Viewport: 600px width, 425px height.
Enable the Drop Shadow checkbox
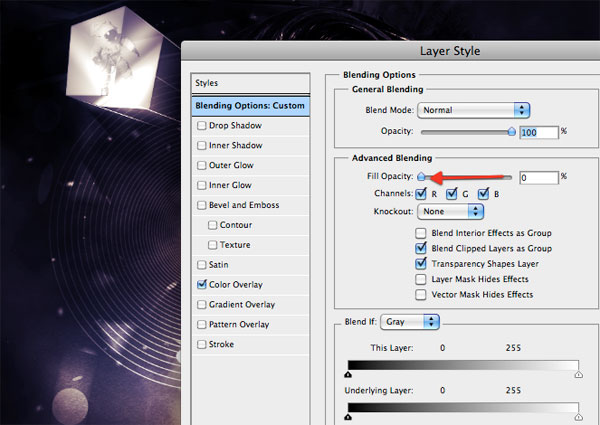tap(201, 125)
